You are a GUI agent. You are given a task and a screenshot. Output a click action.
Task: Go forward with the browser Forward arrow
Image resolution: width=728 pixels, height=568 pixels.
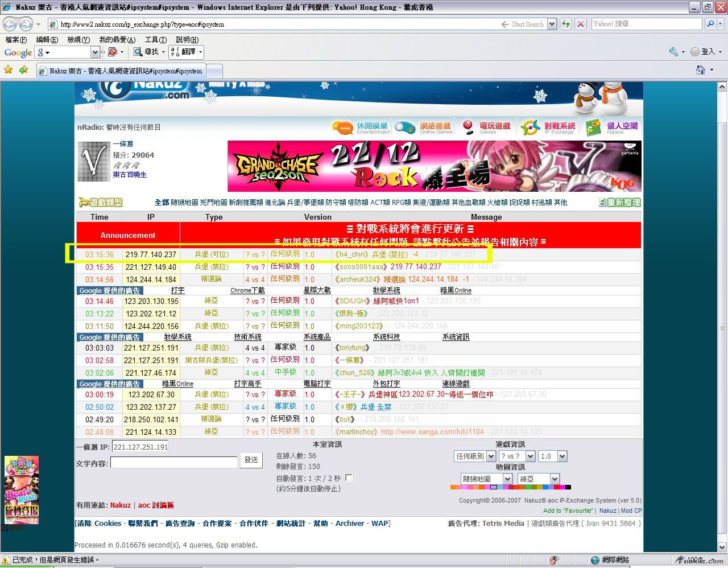click(x=26, y=24)
